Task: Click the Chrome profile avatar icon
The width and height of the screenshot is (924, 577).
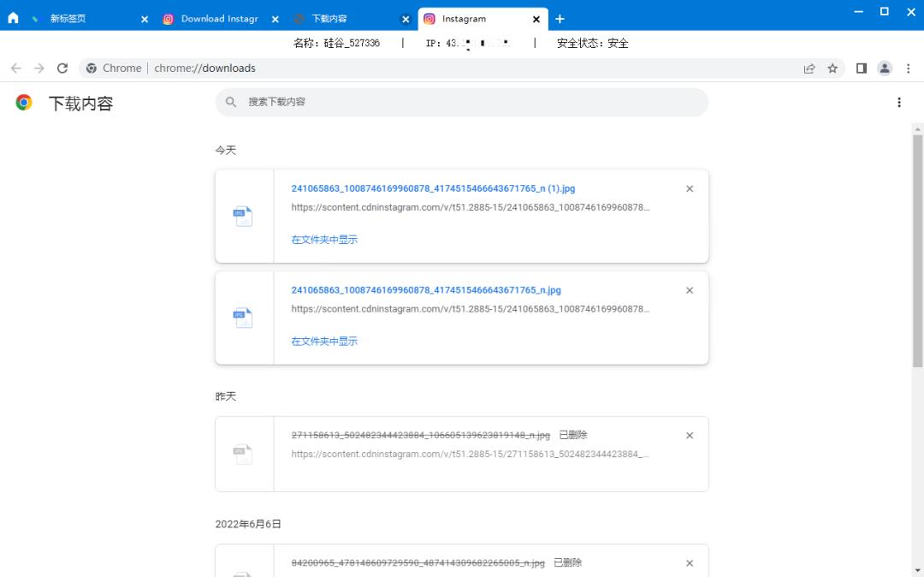Action: (885, 68)
